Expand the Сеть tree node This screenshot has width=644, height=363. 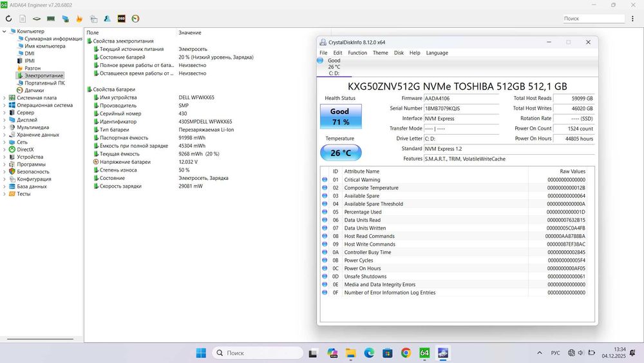pyautogui.click(x=5, y=142)
